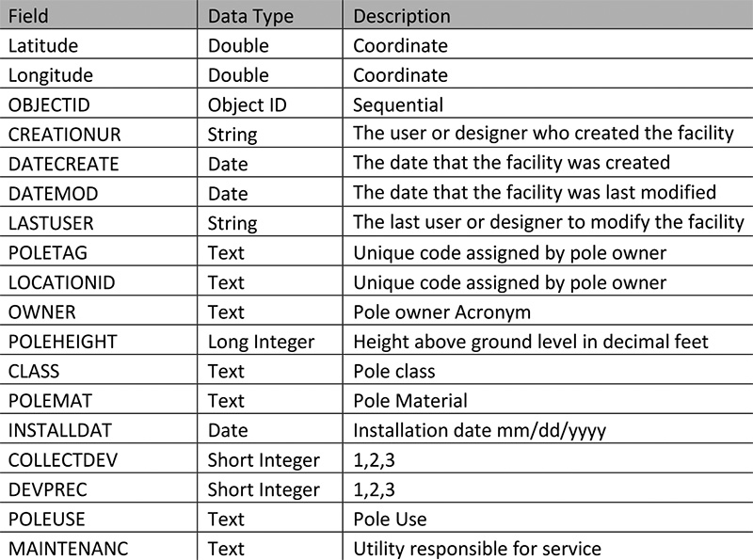Click the Pole Material description cell
The image size is (753, 560).
[409, 400]
